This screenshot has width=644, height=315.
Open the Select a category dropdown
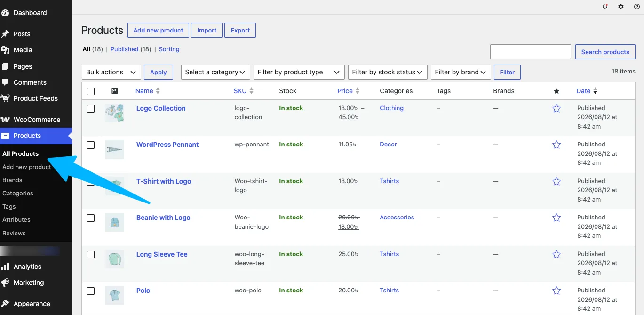tap(215, 72)
